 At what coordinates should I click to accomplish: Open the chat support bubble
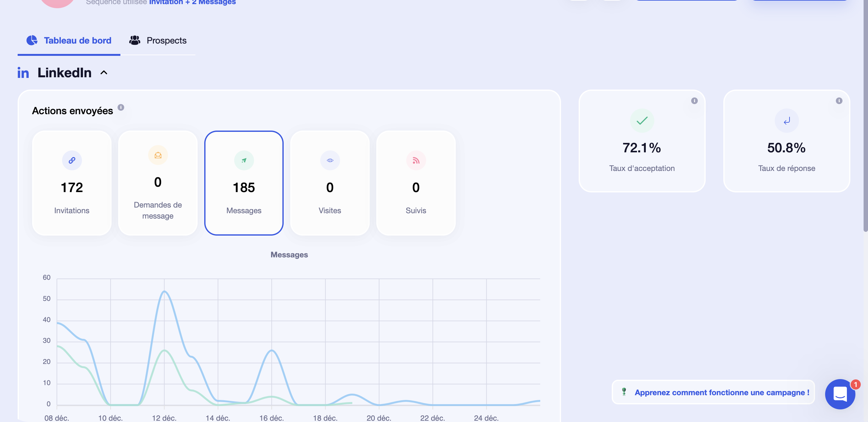point(840,394)
